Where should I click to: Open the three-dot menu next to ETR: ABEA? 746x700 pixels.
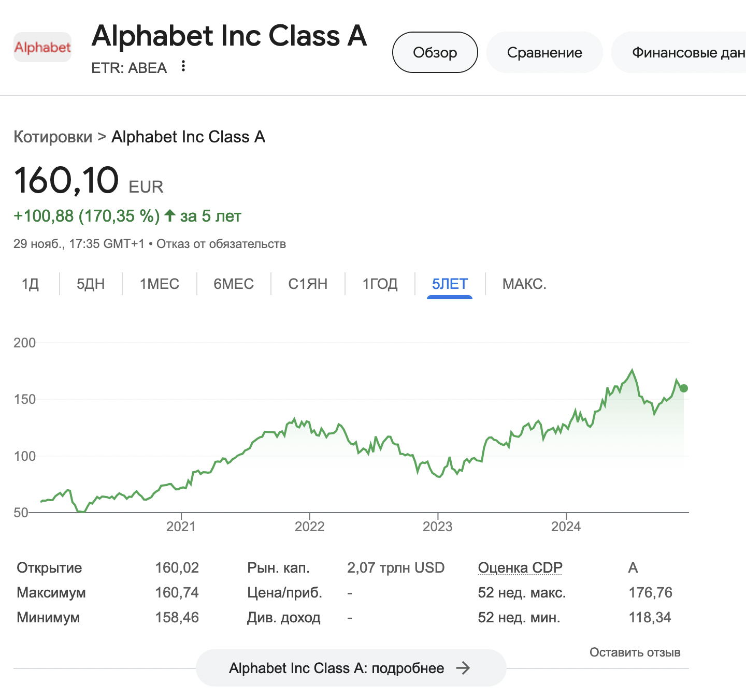tap(183, 66)
